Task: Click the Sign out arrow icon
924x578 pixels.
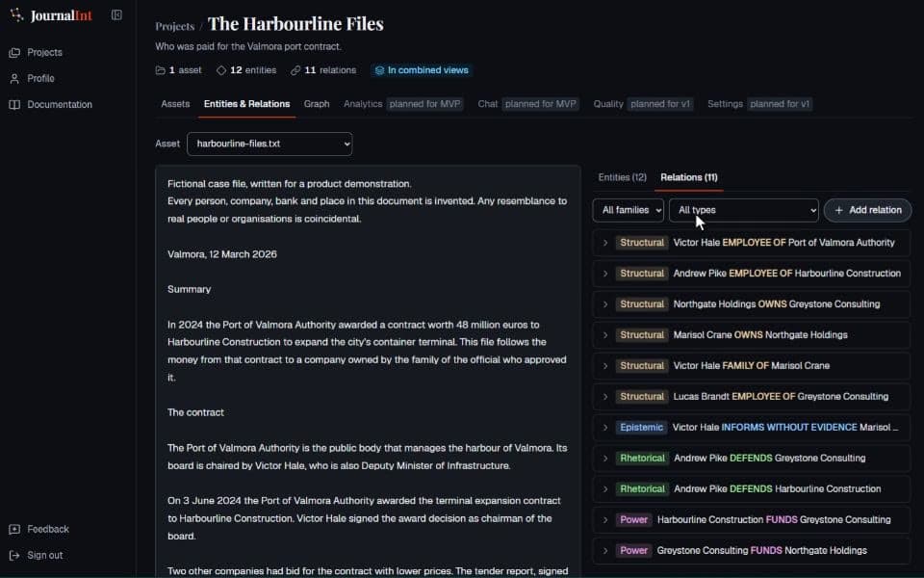Action: (14, 555)
